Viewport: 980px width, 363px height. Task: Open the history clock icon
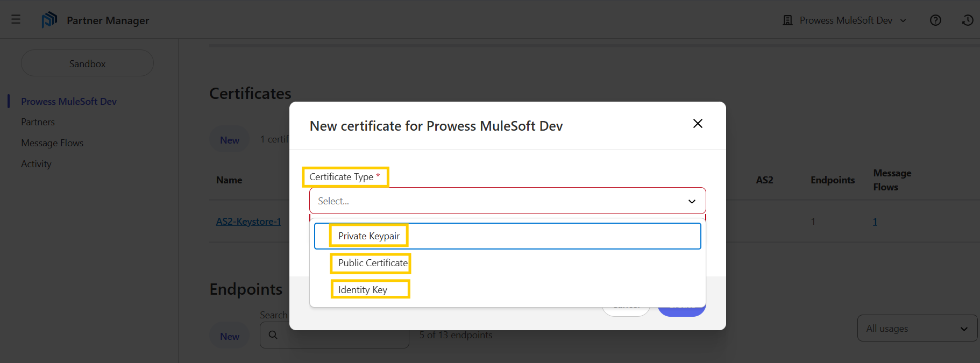(967, 20)
